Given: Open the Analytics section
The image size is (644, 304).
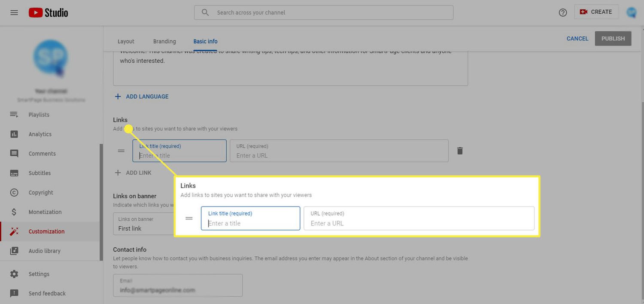Looking at the screenshot, I should tap(40, 134).
